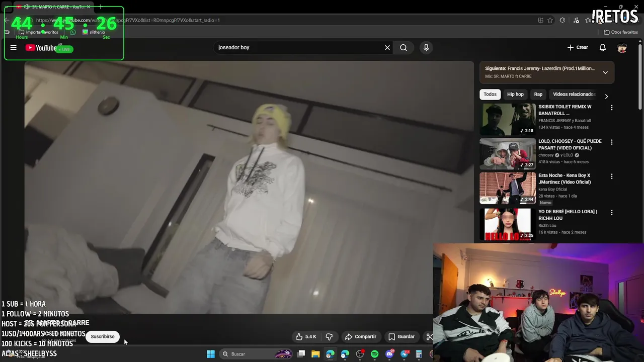Open SKIBIDI TOILET REMIX video thumbnail
The width and height of the screenshot is (644, 362).
[507, 119]
